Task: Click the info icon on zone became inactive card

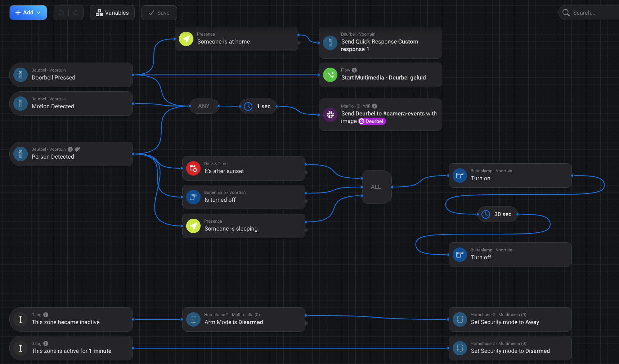Action: point(46,315)
